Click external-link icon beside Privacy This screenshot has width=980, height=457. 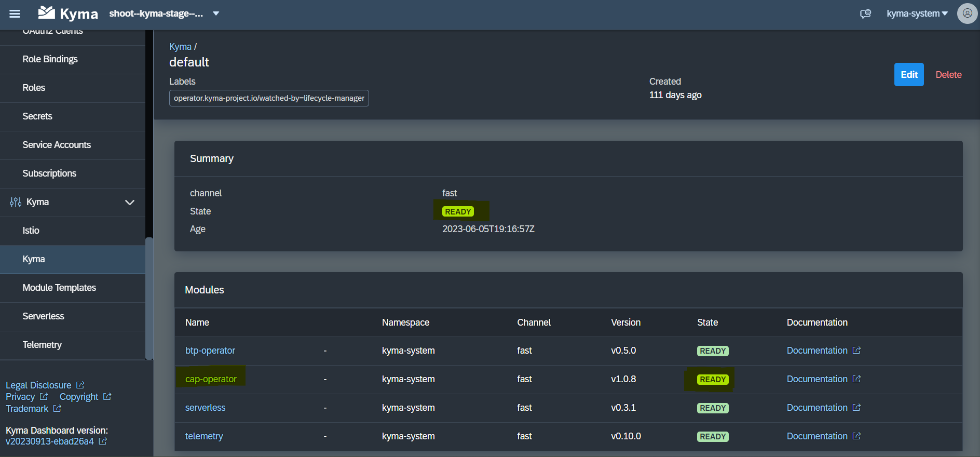pyautogui.click(x=44, y=396)
